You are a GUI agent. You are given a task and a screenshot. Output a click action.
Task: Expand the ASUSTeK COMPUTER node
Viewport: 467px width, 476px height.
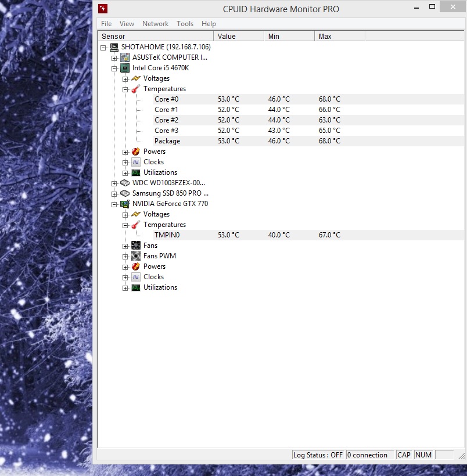114,58
